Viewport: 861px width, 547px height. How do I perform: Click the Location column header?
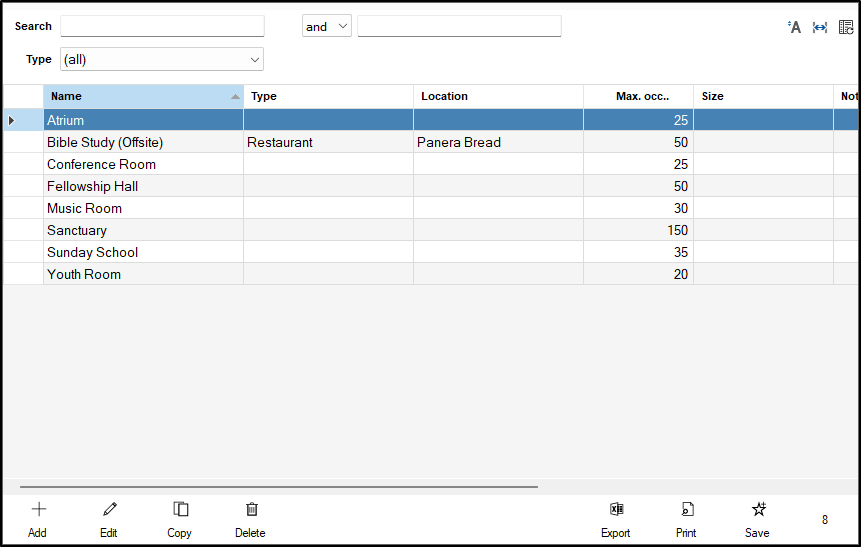tap(497, 97)
